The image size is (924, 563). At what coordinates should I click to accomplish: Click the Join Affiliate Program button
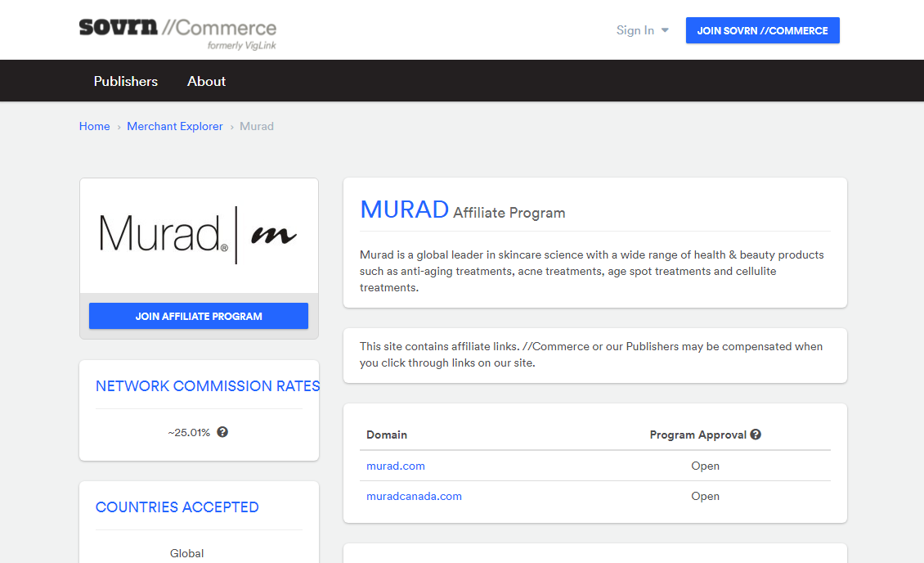click(199, 316)
